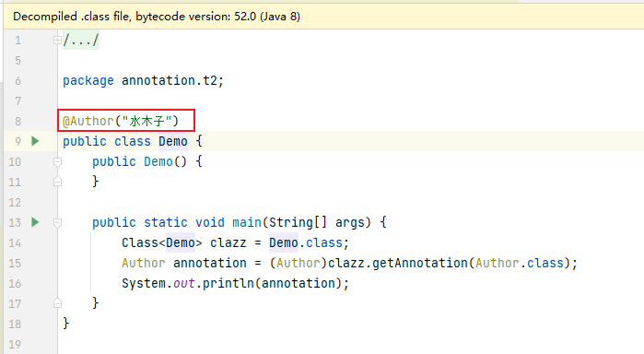644x354 pixels.
Task: Click line number 8 in gutter
Action: [x=18, y=122]
